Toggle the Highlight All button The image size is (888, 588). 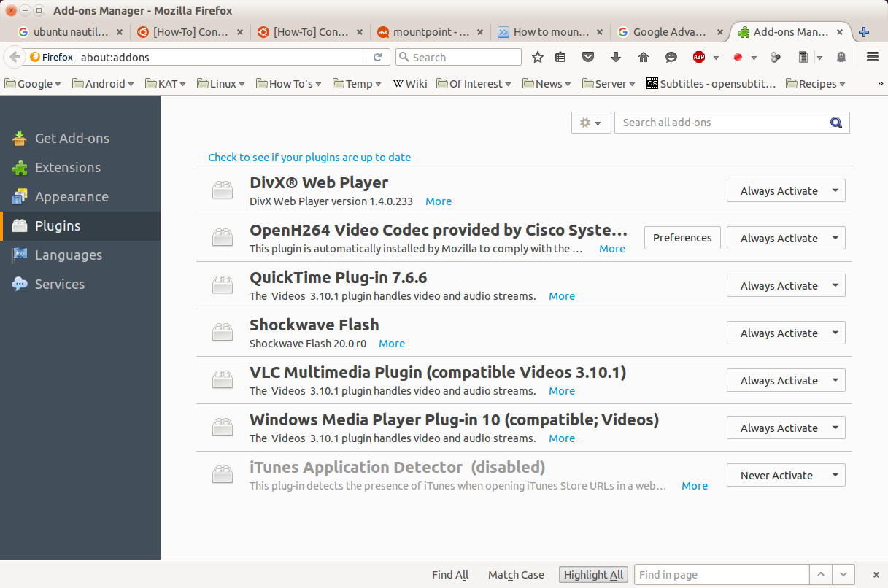pyautogui.click(x=594, y=575)
